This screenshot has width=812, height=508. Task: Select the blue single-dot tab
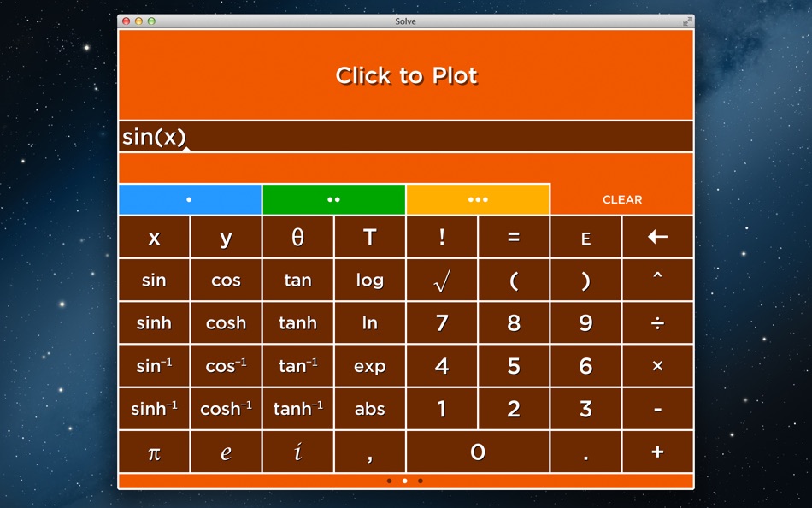190,199
